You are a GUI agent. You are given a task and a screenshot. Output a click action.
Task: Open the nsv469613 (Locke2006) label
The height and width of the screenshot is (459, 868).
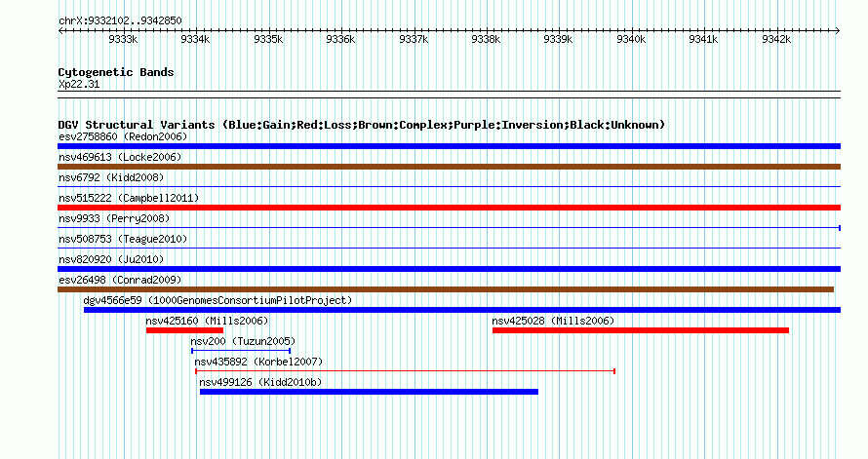pyautogui.click(x=120, y=157)
